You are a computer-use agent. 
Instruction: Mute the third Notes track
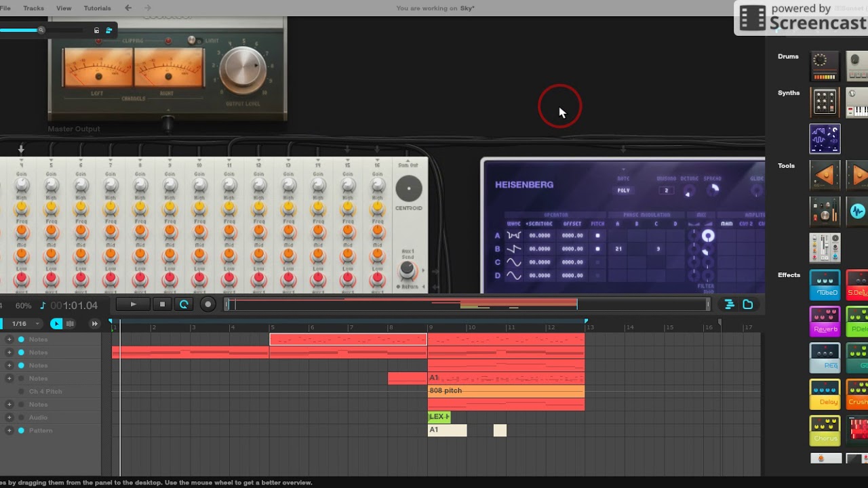point(21,365)
